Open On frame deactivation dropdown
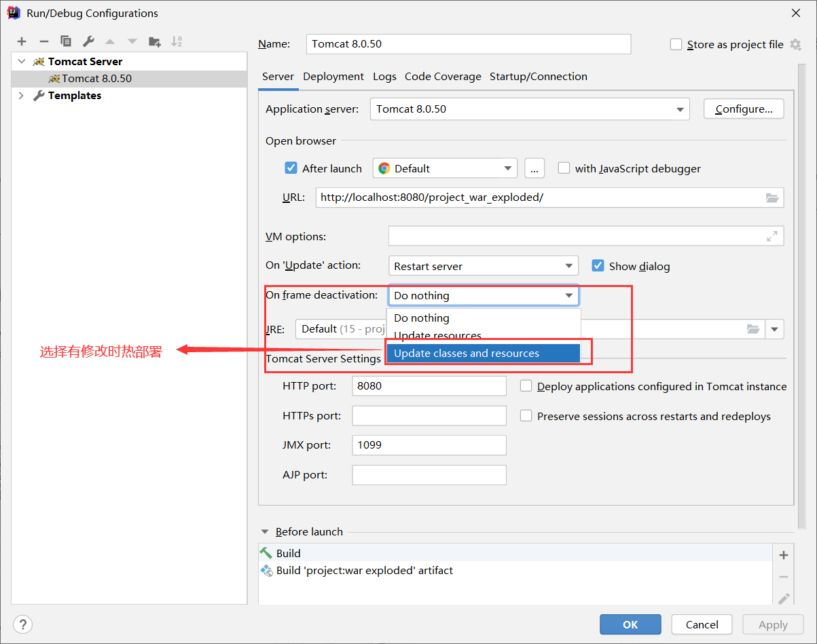 [x=484, y=295]
